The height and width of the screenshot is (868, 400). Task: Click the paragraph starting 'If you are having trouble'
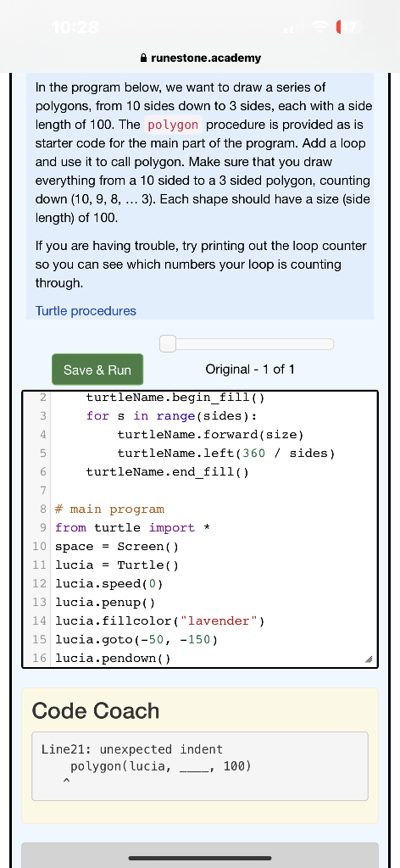tap(201, 264)
